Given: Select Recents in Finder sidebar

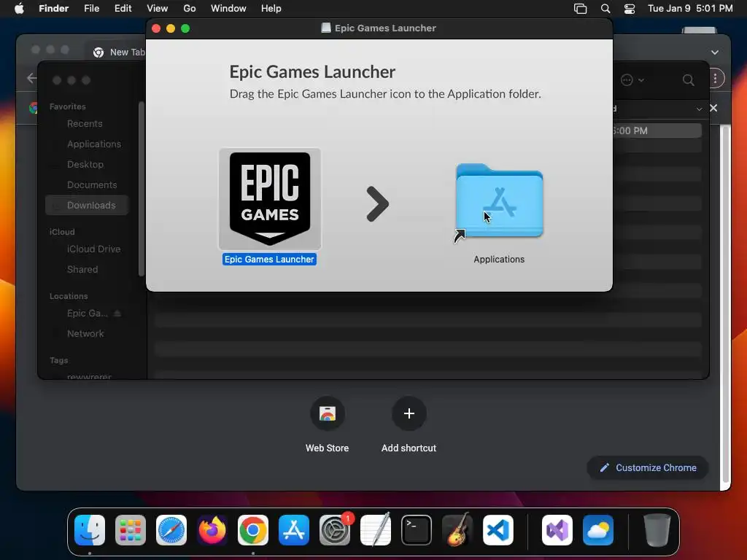Looking at the screenshot, I should point(85,124).
